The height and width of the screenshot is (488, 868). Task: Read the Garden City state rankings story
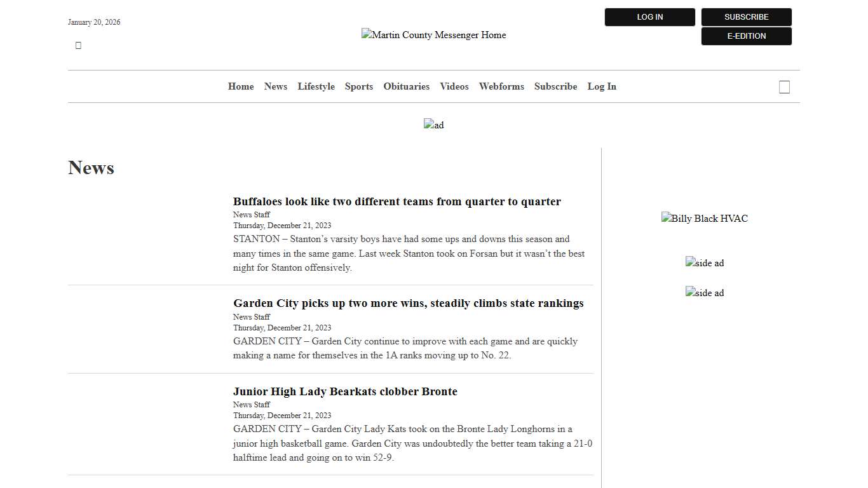409,303
